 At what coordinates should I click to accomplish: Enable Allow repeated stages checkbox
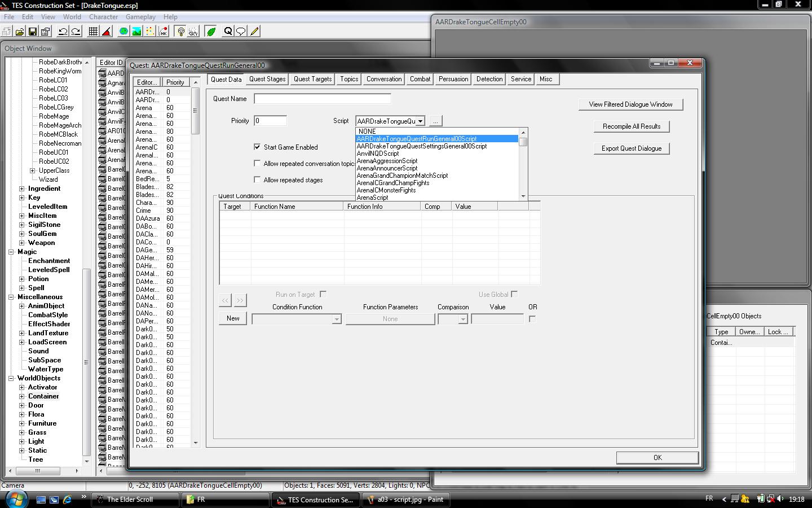[x=257, y=179]
